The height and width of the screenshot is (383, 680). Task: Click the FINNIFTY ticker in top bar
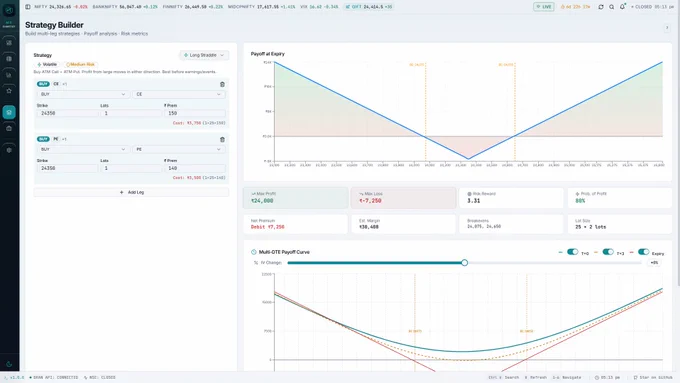[x=193, y=7]
